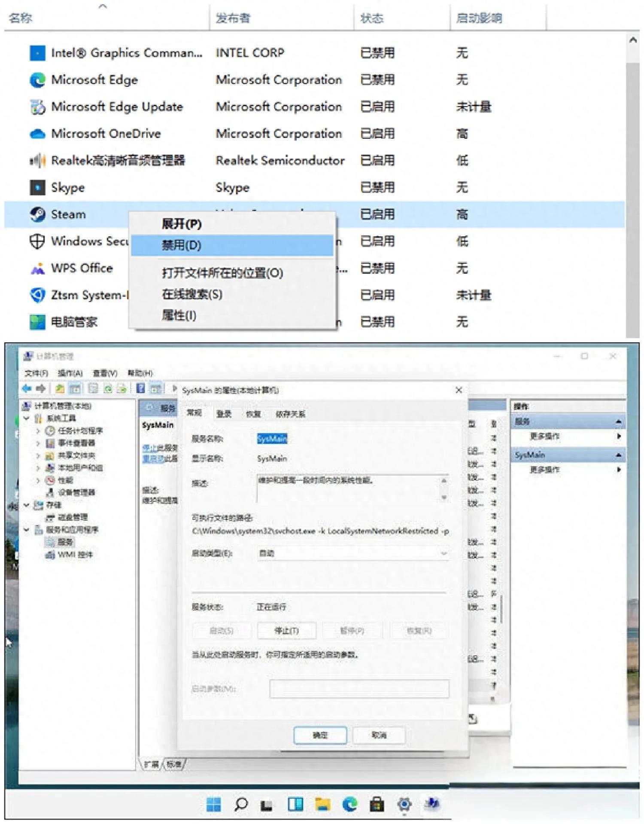644x824 pixels.
Task: Switch to the 登录 tab in SysMain properties
Action: (224, 414)
